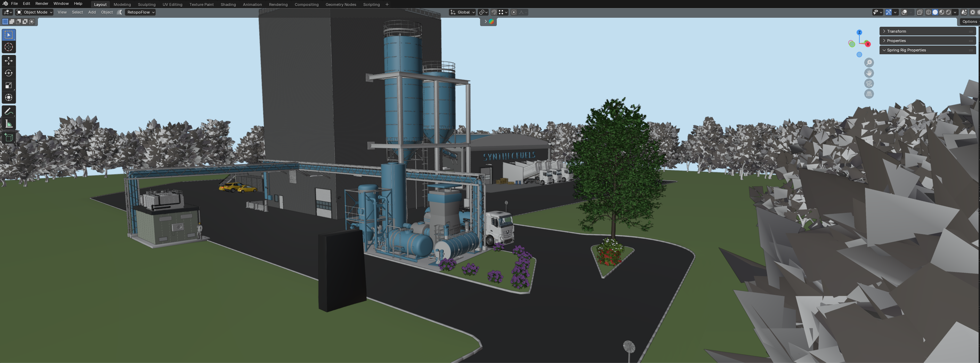Open the RetopoFlow dropdown menu
Viewport: 980px width, 363px height.
click(x=140, y=12)
